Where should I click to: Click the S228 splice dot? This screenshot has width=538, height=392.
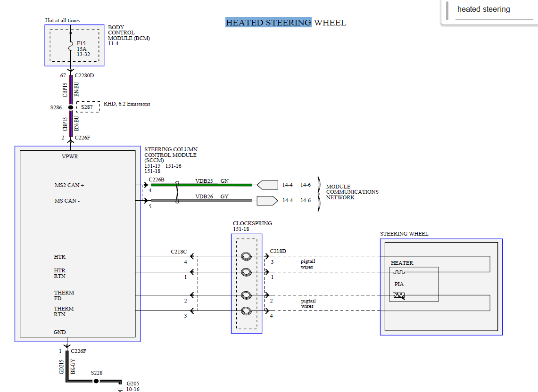[x=96, y=380]
